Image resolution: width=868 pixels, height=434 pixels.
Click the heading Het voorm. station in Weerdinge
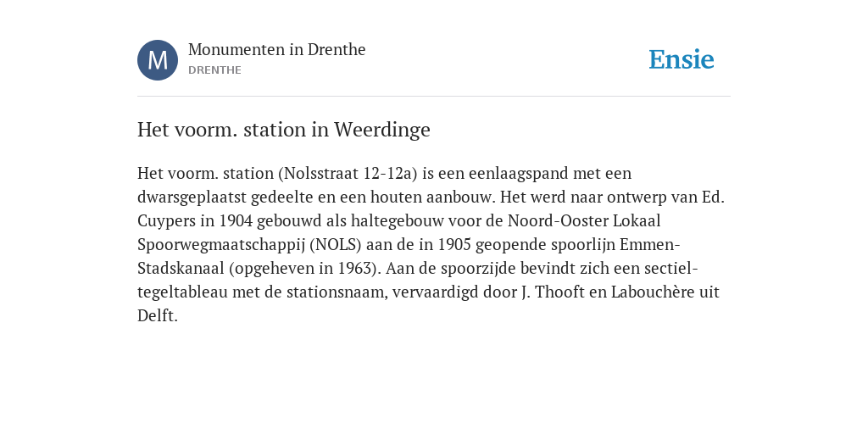[x=283, y=130]
